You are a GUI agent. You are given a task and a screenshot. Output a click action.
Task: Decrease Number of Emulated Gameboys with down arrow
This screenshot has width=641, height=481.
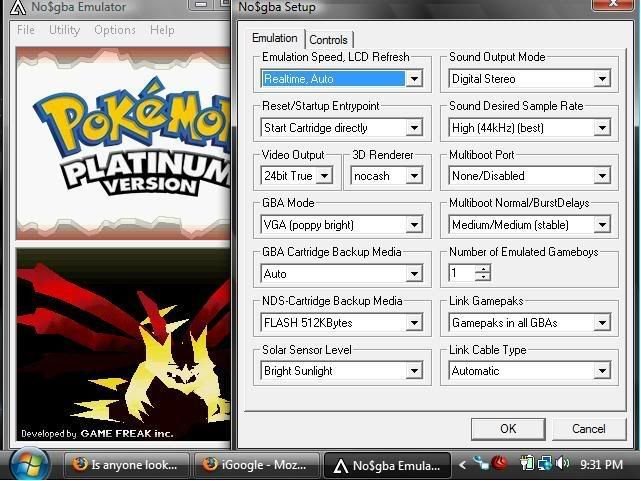(x=483, y=277)
